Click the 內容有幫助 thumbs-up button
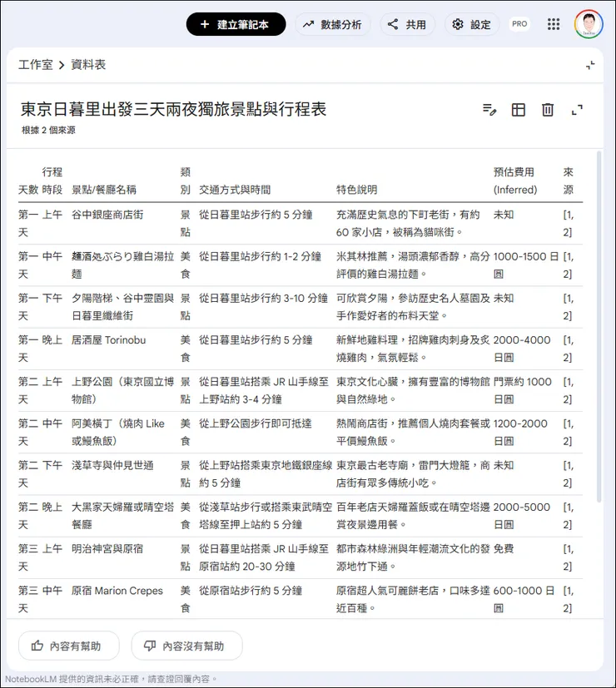 point(69,646)
